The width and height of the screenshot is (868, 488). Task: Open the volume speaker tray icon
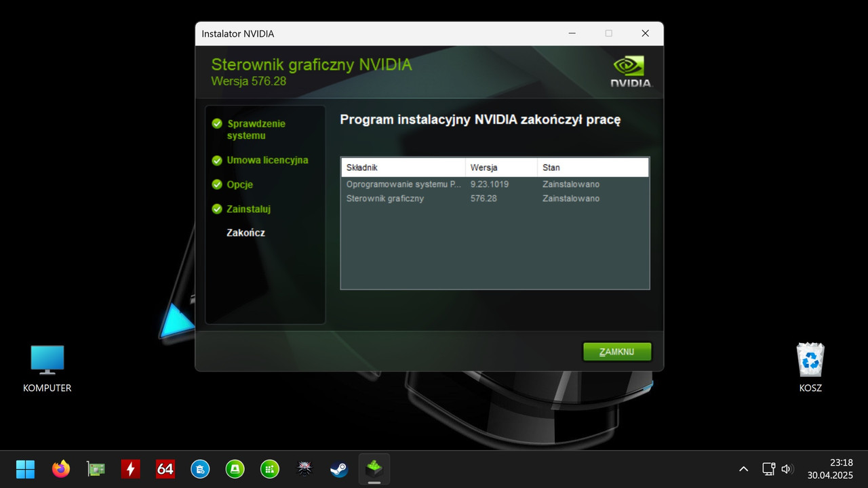pos(787,469)
